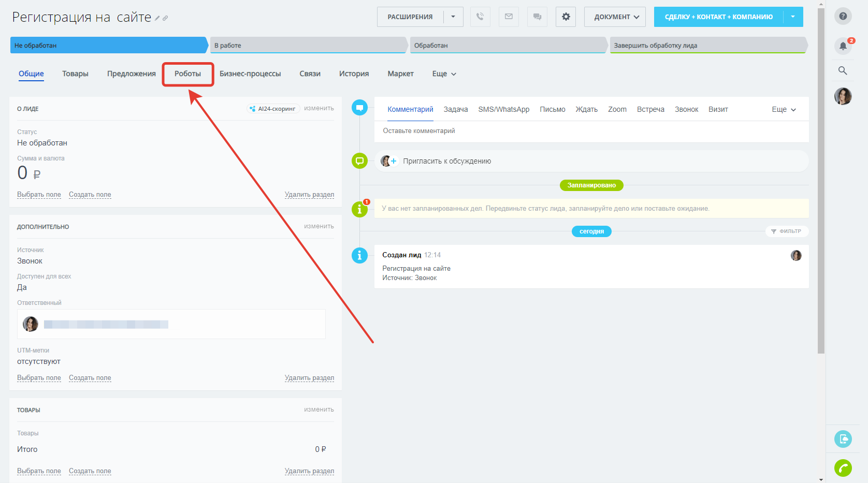The image size is (868, 483).
Task: Click Удалить раздел in the О лиде section
Action: point(309,195)
